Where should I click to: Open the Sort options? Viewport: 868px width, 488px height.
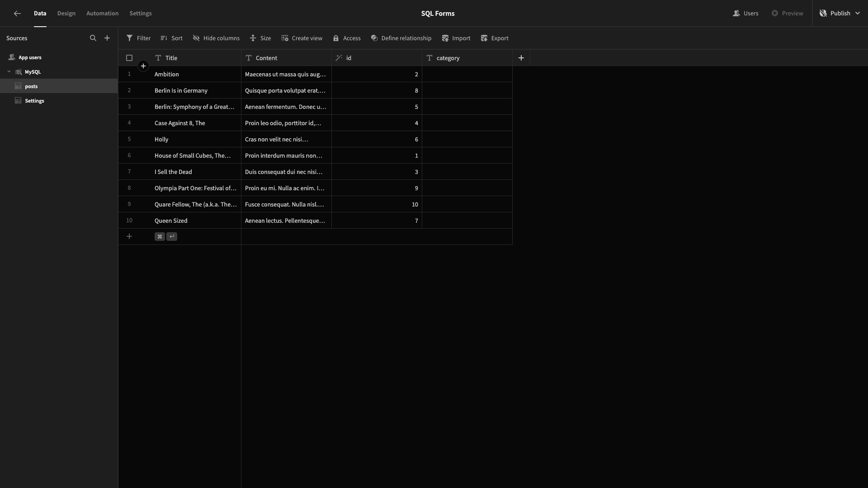[171, 38]
